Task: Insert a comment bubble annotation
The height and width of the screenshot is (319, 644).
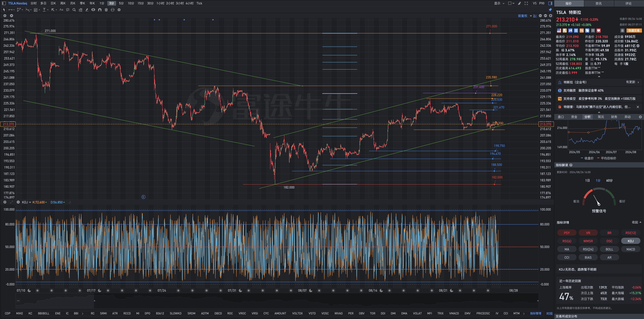Action: coord(67,10)
